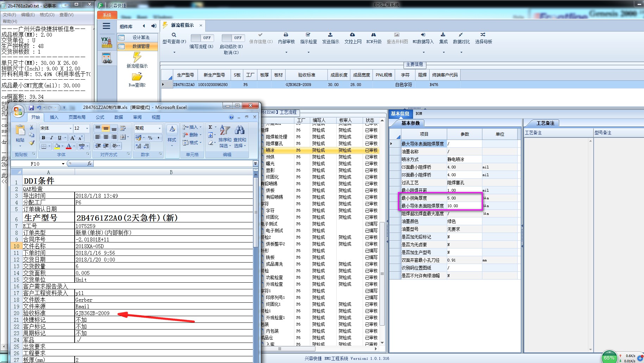Click the MI数据导入 import icon
The width and height of the screenshot is (644, 363).
click(x=423, y=35)
